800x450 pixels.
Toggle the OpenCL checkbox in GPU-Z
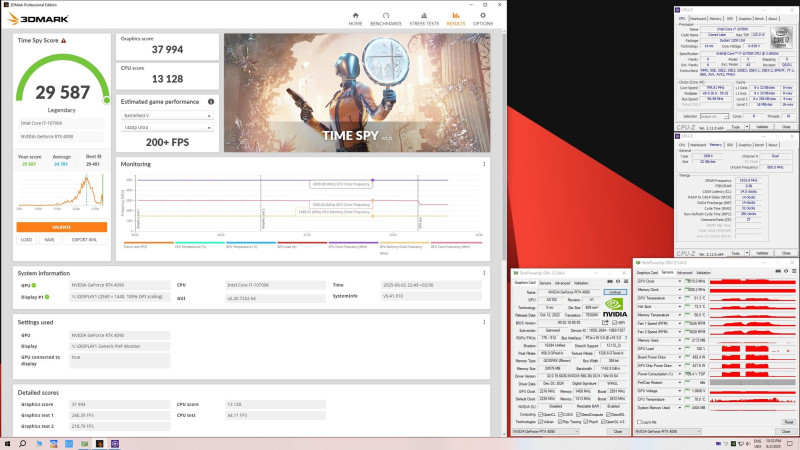point(541,414)
